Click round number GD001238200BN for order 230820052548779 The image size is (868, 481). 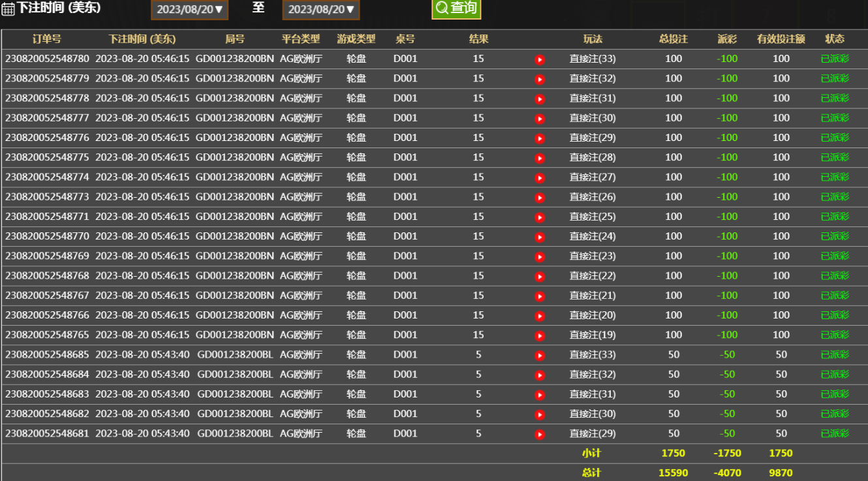(x=235, y=78)
